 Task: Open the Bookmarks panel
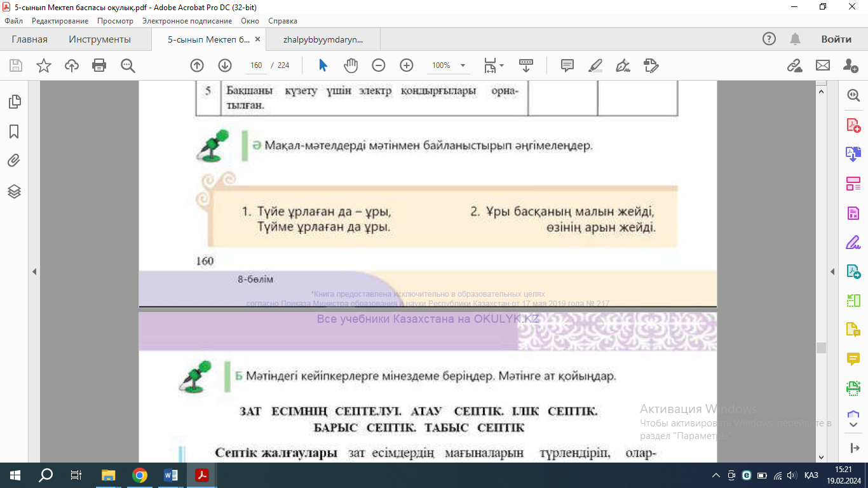[14, 132]
